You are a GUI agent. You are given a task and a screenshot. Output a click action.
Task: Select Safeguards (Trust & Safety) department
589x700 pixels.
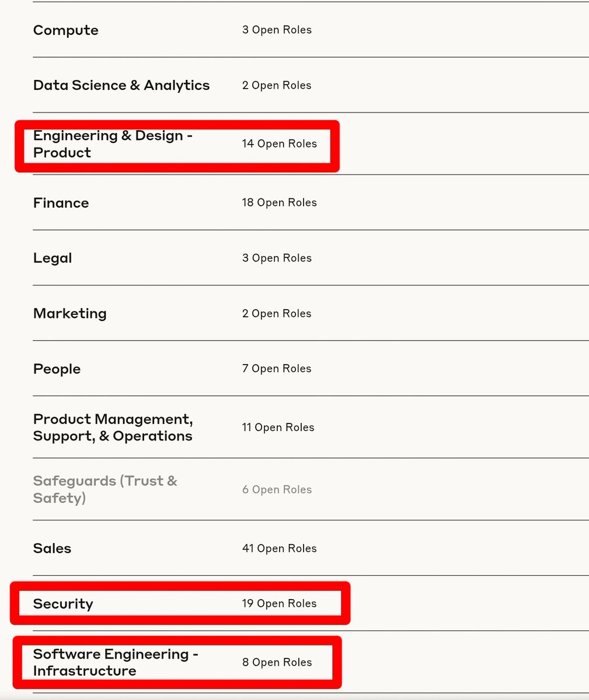(105, 489)
